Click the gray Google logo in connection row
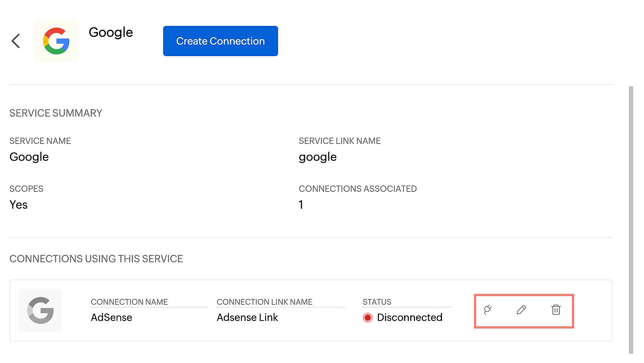This screenshot has height=363, width=644. 40,310
